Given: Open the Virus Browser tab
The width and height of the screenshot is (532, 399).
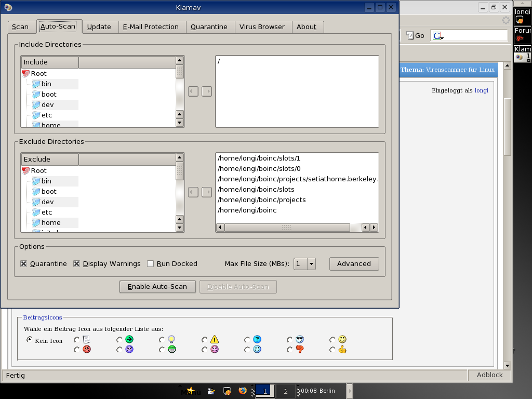Looking at the screenshot, I should coord(262,27).
